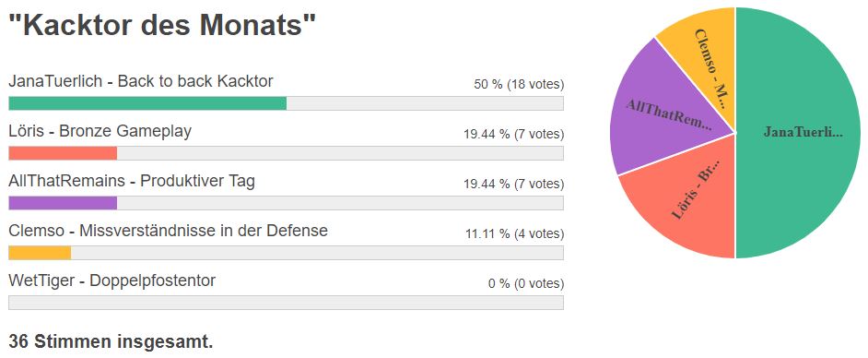Select "AllThatRemains - Produktiver Tag" option label

click(132, 181)
